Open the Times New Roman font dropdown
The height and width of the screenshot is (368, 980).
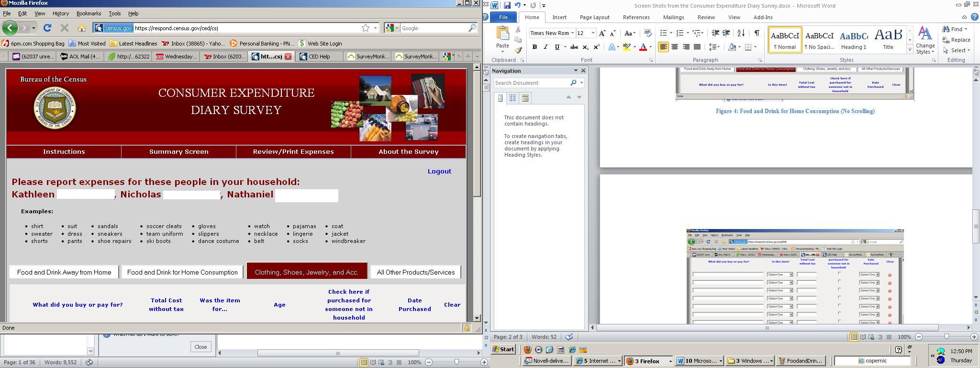point(572,33)
